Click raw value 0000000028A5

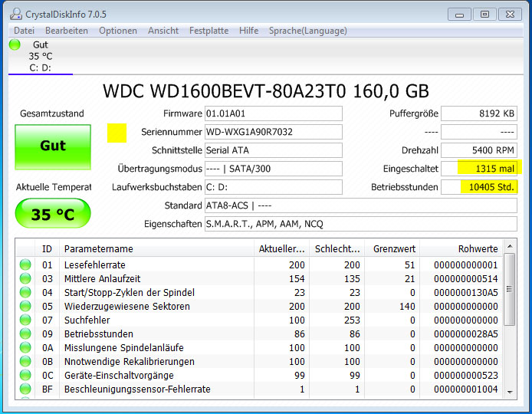point(465,334)
